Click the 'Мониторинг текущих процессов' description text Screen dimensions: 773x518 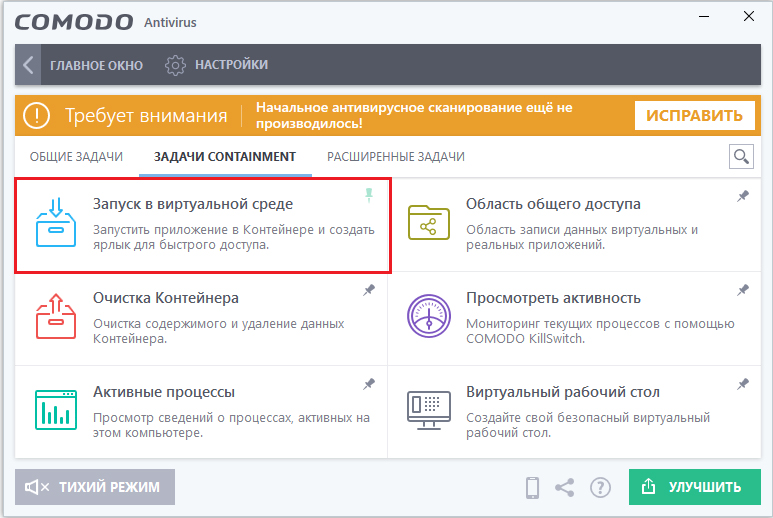600,331
